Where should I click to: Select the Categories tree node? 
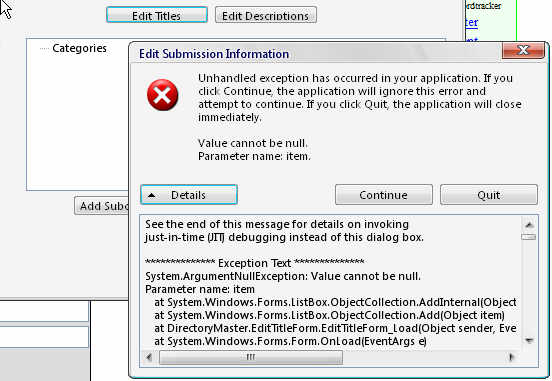(80, 48)
